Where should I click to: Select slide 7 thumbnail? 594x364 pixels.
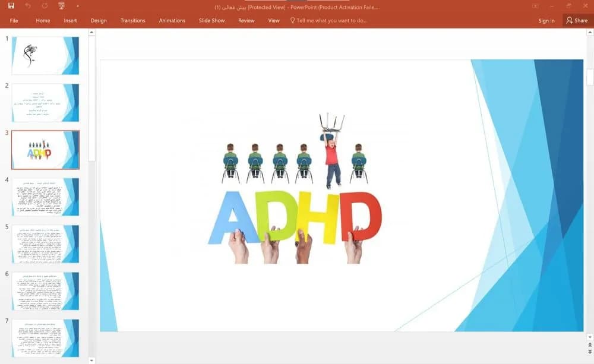click(46, 338)
